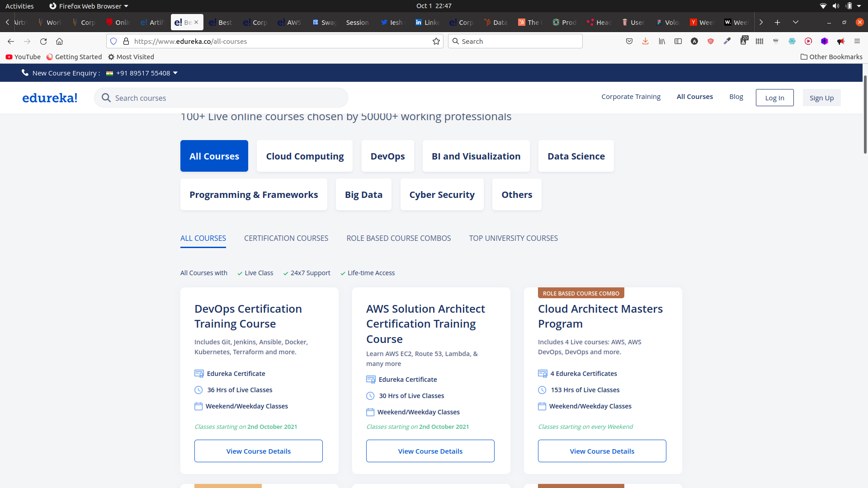Screen dimensions: 868x488
Task: Activate the ColorZilla eyedropper extension
Action: tap(727, 41)
